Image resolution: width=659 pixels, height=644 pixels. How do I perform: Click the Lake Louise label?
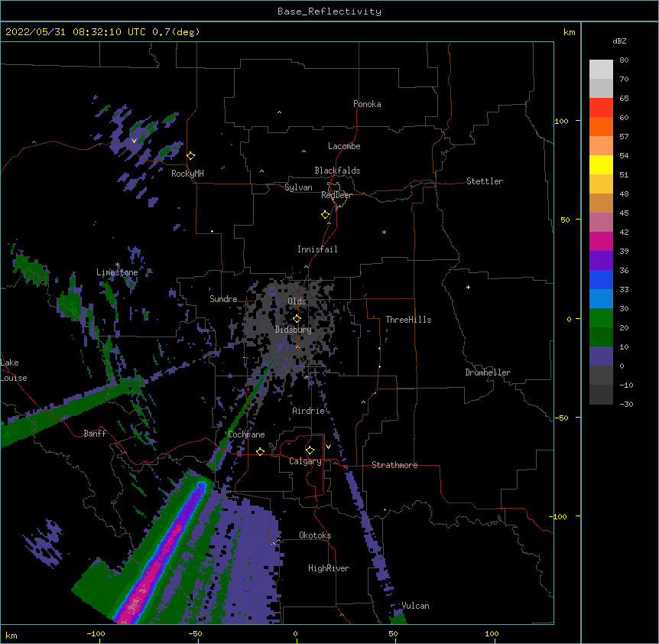14,370
